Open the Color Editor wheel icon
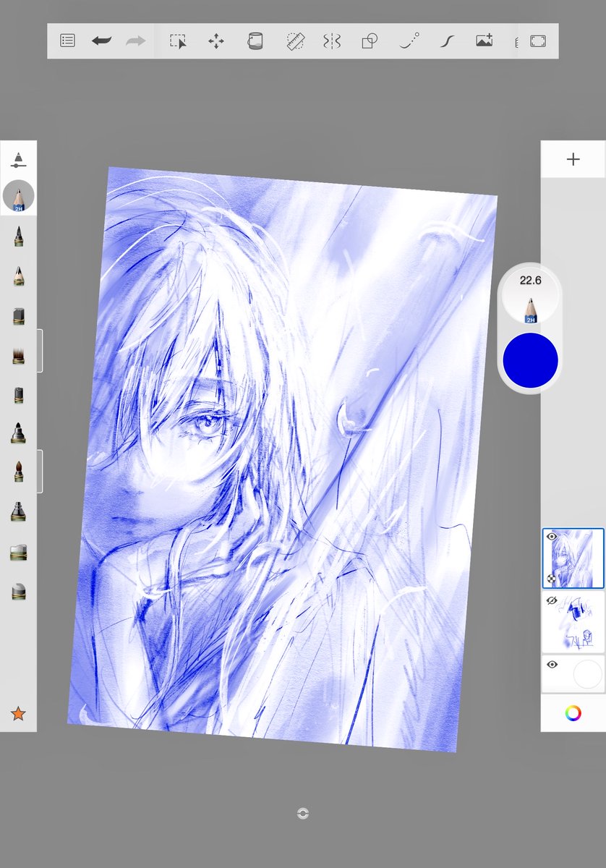Image resolution: width=606 pixels, height=868 pixels. pyautogui.click(x=573, y=713)
